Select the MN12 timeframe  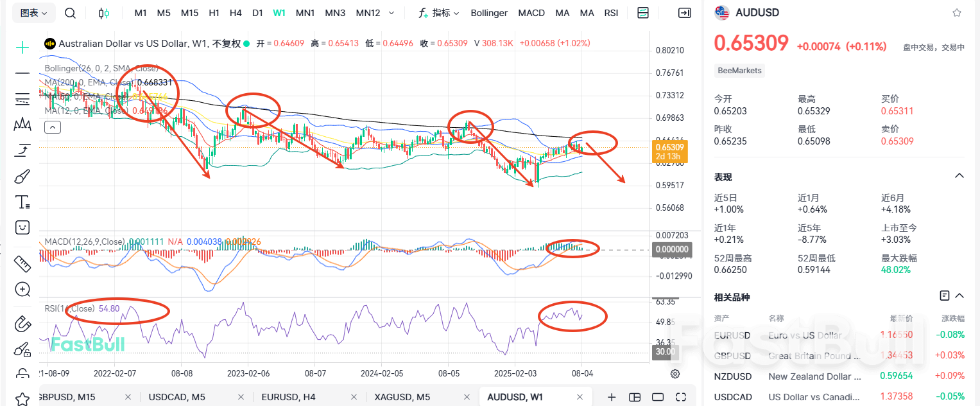[x=367, y=12]
